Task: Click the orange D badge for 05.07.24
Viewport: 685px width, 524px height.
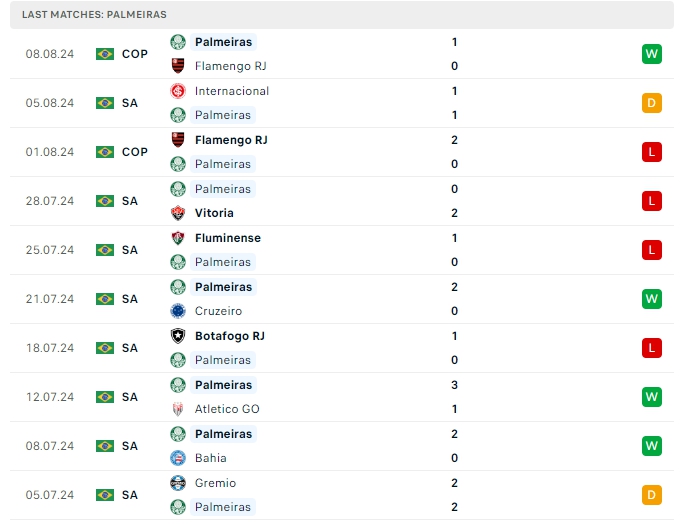Action: pyautogui.click(x=652, y=495)
